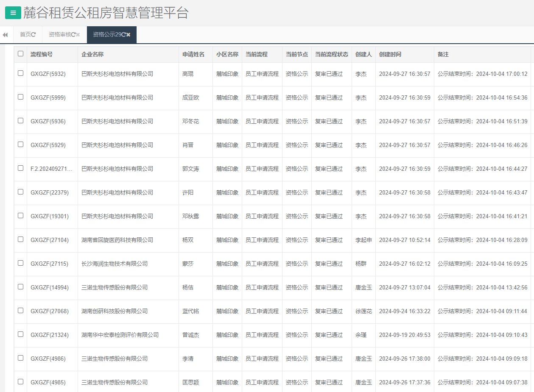Check the row numbered F.2.20240927
534x392 pixels.
(x=20, y=169)
